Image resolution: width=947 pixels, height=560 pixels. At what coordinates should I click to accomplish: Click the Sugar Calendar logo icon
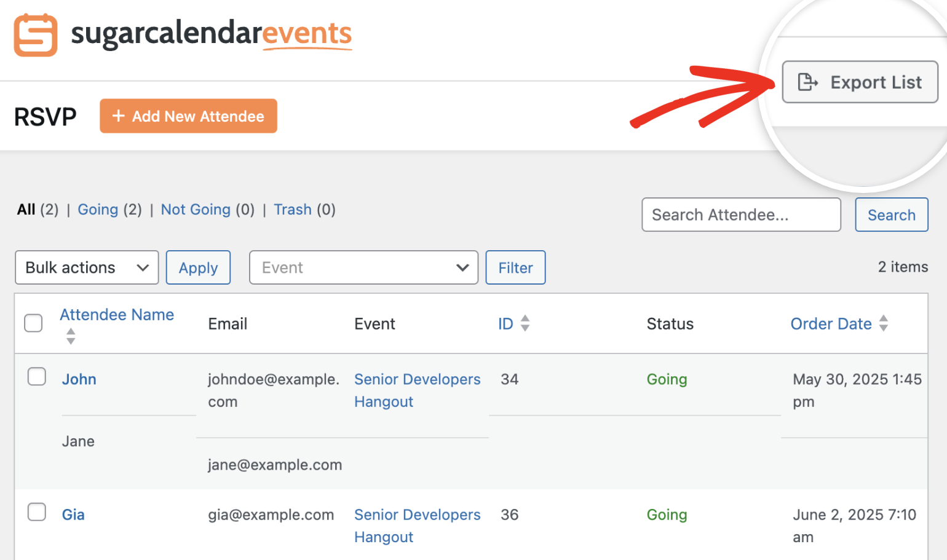tap(36, 36)
